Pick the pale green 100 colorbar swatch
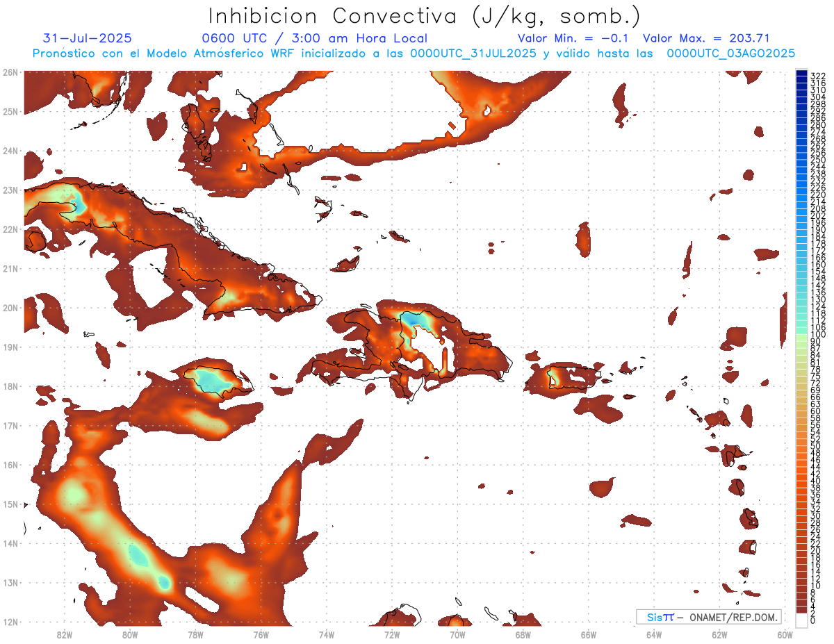This screenshot has width=834, height=644. [x=801, y=336]
